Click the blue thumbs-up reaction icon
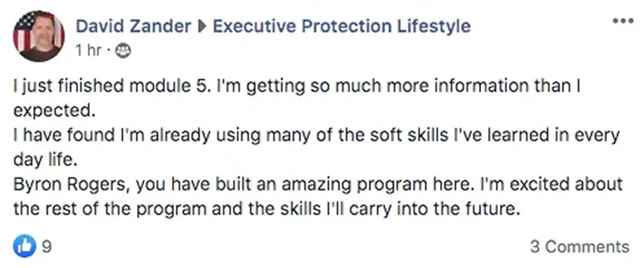 point(24,246)
